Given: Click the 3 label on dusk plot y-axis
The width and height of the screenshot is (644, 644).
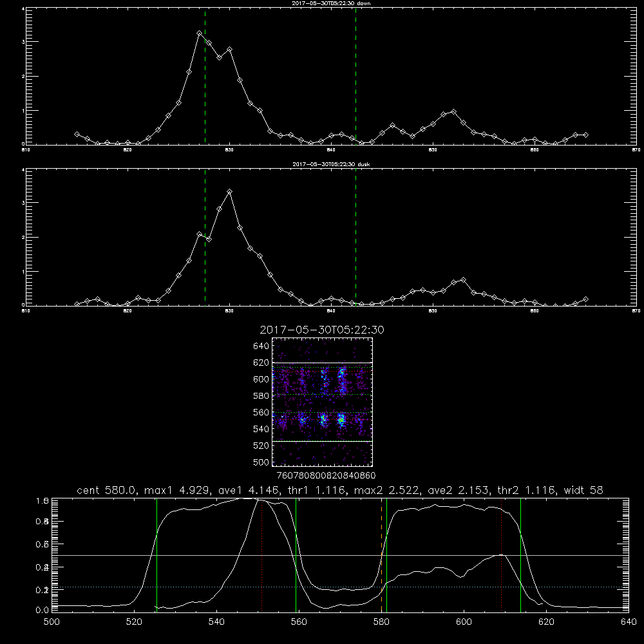Looking at the screenshot, I should coord(23,203).
